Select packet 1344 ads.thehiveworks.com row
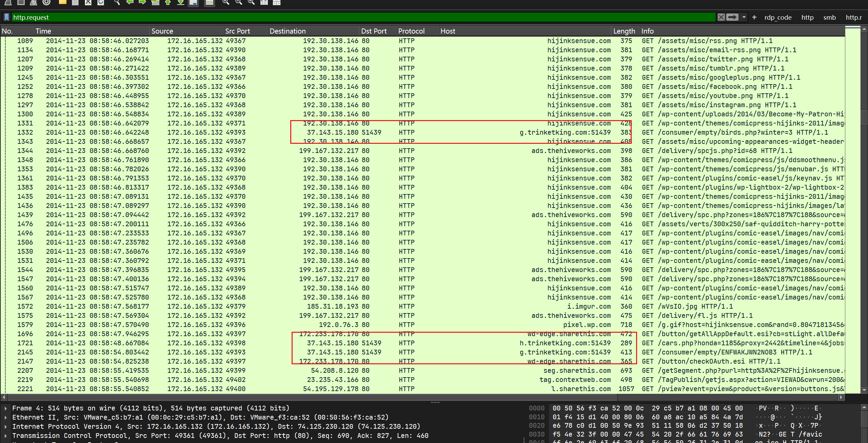Screen dimensions: 868x443 (x=422, y=151)
